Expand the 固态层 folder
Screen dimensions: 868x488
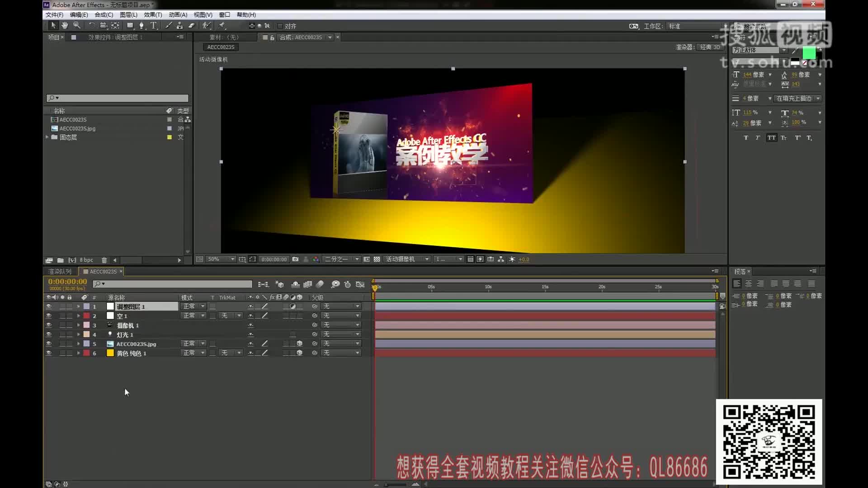[x=47, y=137]
